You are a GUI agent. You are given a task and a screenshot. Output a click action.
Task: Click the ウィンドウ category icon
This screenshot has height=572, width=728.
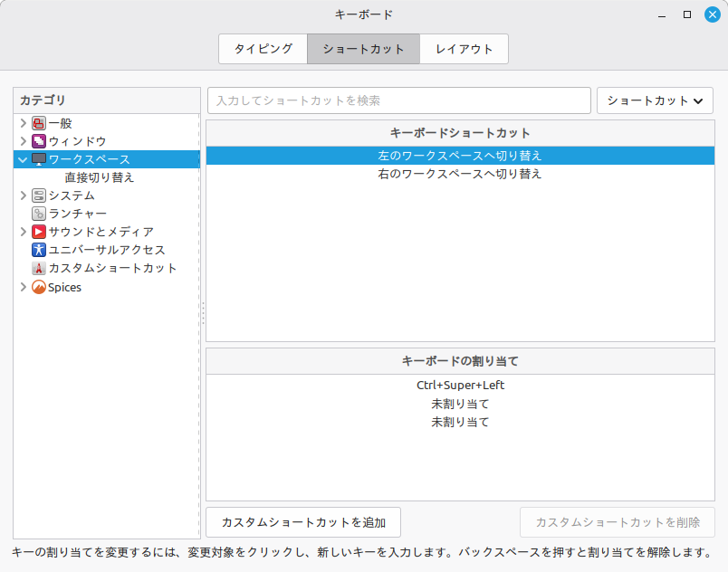coord(39,141)
